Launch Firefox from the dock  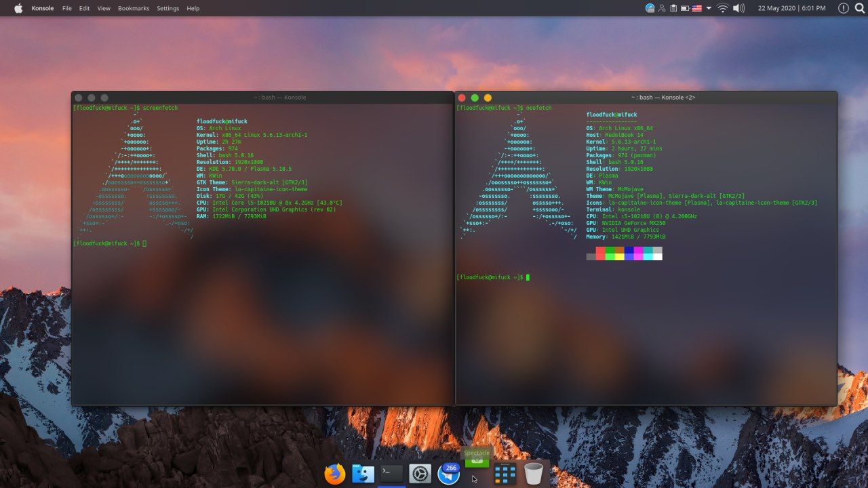[x=334, y=474]
